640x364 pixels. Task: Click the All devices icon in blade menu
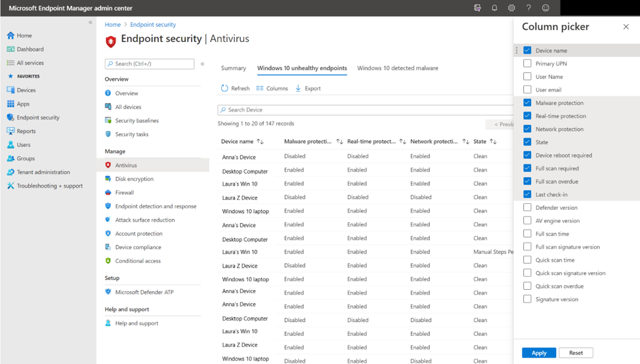[x=108, y=107]
